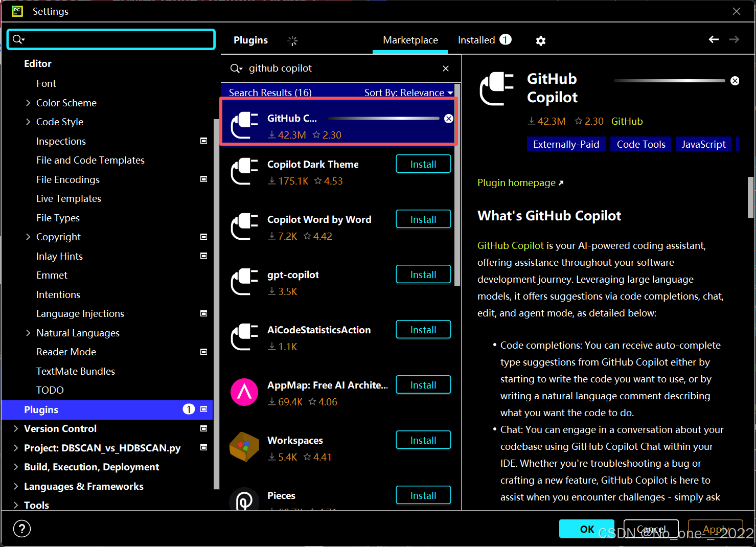
Task: Expand the Languages & Frameworks section
Action: click(16, 486)
